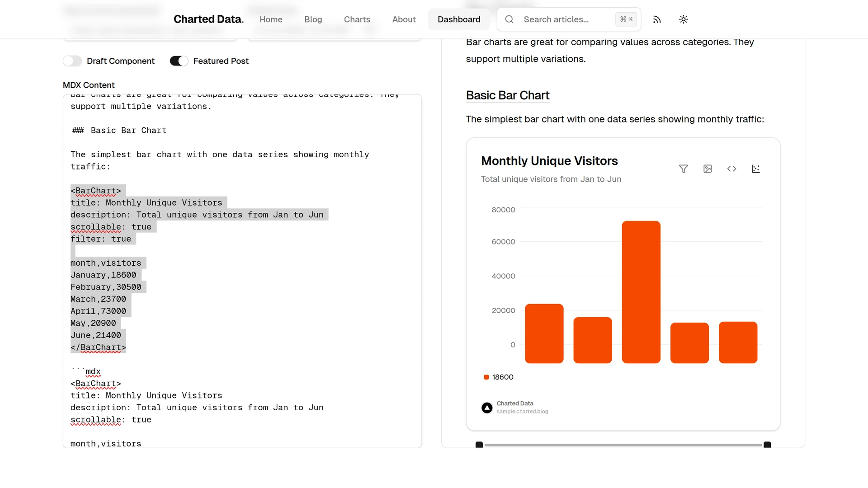Screen dimensions: 868x488
Task: Open the chart filter icon
Action: (684, 169)
